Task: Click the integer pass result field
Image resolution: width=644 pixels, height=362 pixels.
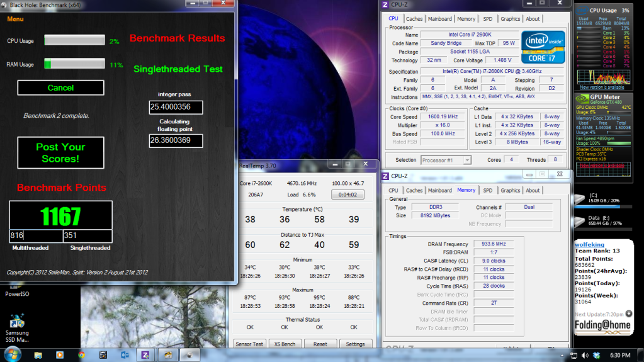Action: click(176, 107)
